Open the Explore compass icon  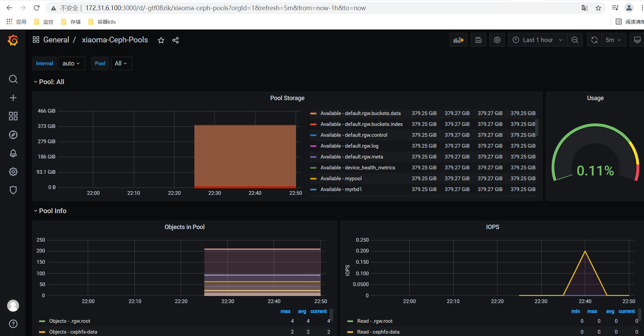13,135
